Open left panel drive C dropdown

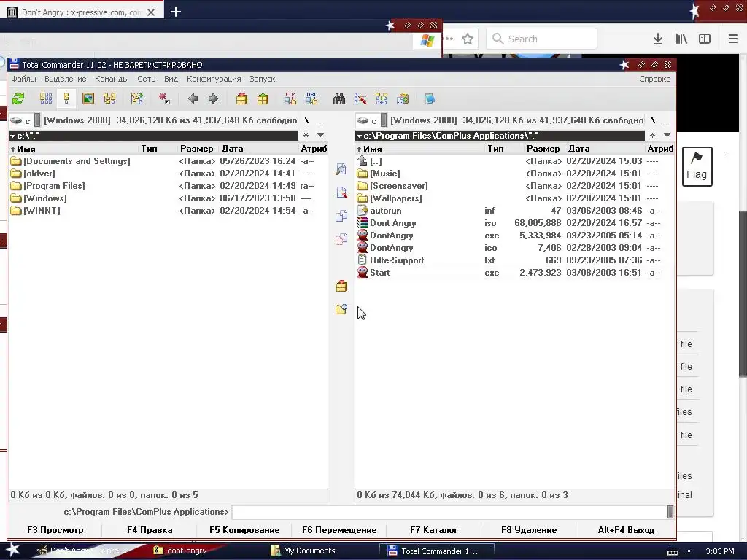25,120
